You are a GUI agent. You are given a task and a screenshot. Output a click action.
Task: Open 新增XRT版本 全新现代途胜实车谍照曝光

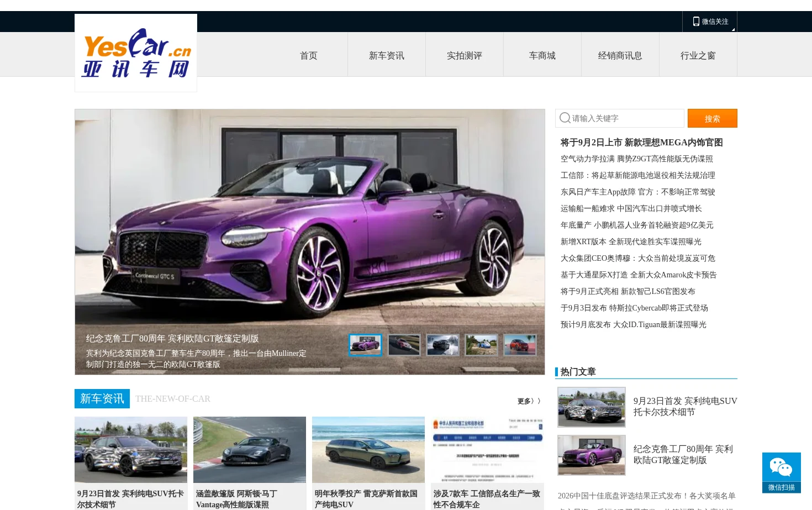click(631, 241)
